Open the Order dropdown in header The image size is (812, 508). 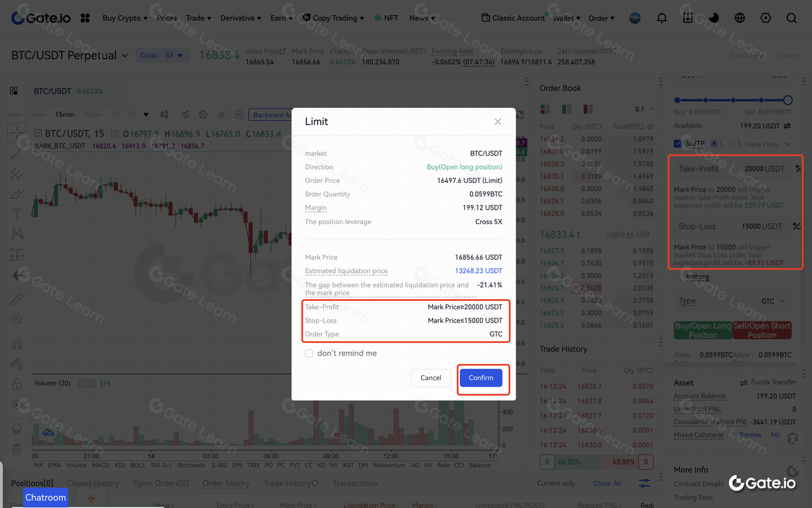601,18
